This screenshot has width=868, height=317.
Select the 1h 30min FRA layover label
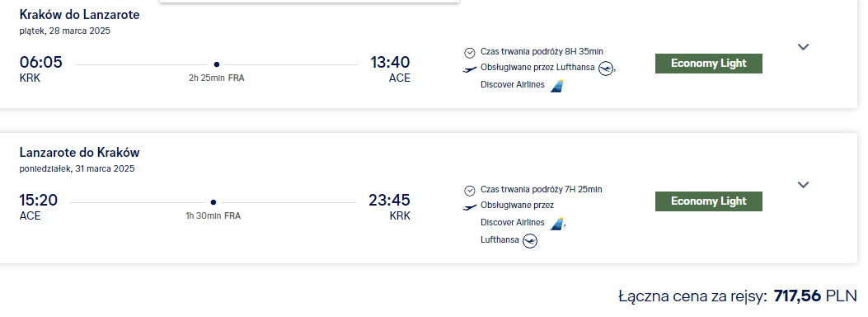pyautogui.click(x=213, y=216)
